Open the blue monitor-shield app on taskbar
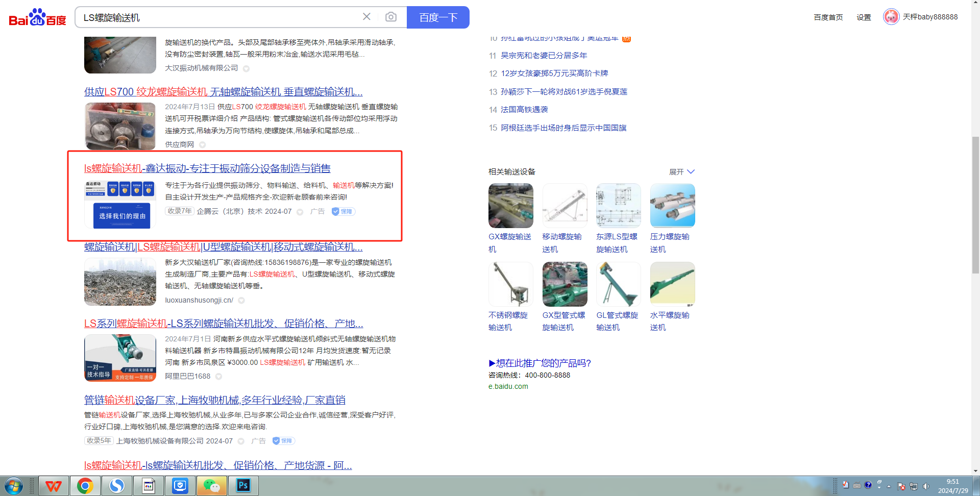980x496 pixels. pyautogui.click(x=180, y=486)
